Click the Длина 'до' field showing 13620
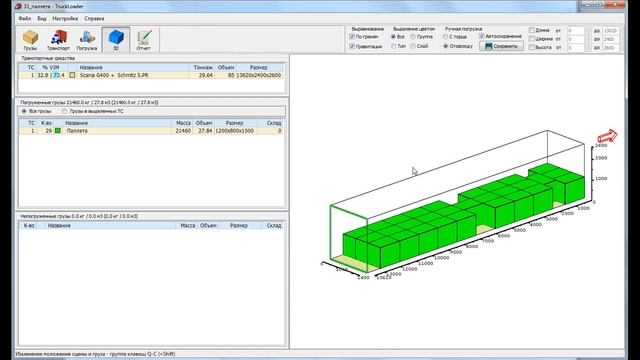This screenshot has height=360, width=640. point(611,31)
